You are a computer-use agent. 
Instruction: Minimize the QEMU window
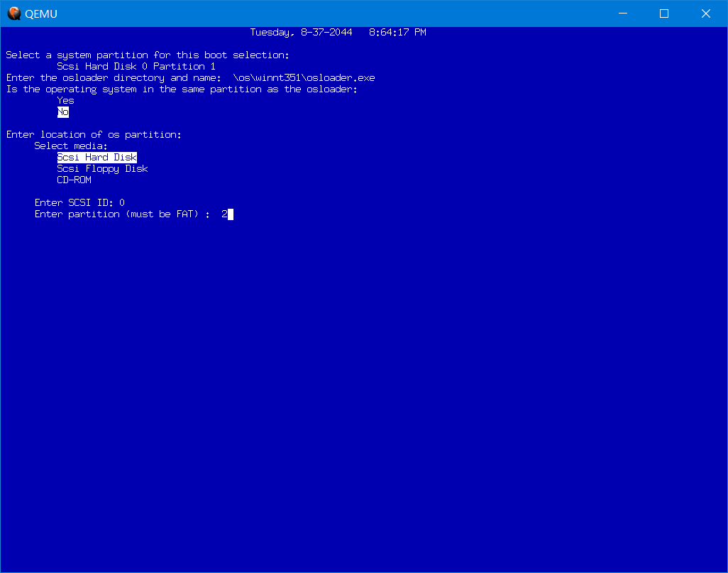(x=622, y=13)
